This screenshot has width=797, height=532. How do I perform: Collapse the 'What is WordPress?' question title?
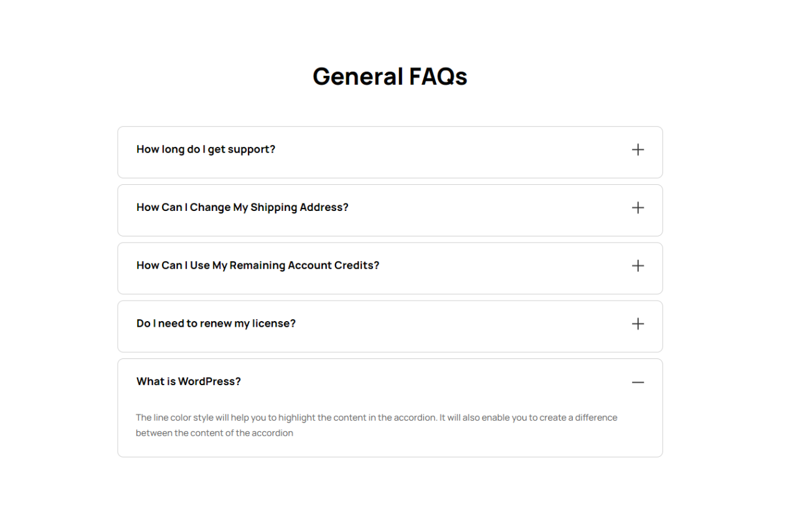(189, 381)
